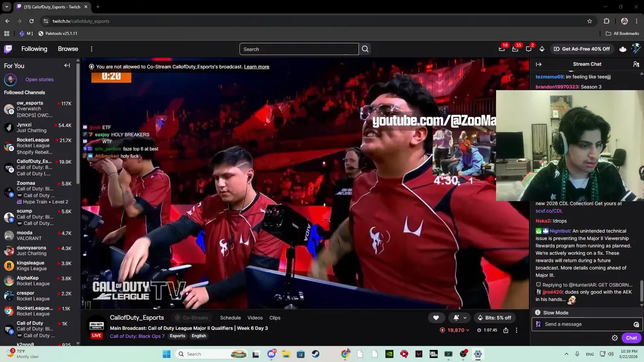Open the chat community users icon

(636, 64)
